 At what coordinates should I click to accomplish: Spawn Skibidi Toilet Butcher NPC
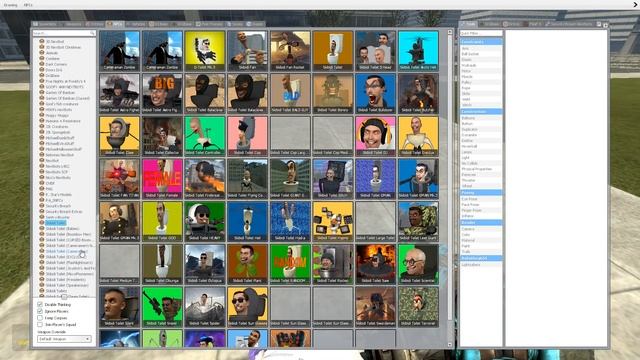tap(418, 93)
